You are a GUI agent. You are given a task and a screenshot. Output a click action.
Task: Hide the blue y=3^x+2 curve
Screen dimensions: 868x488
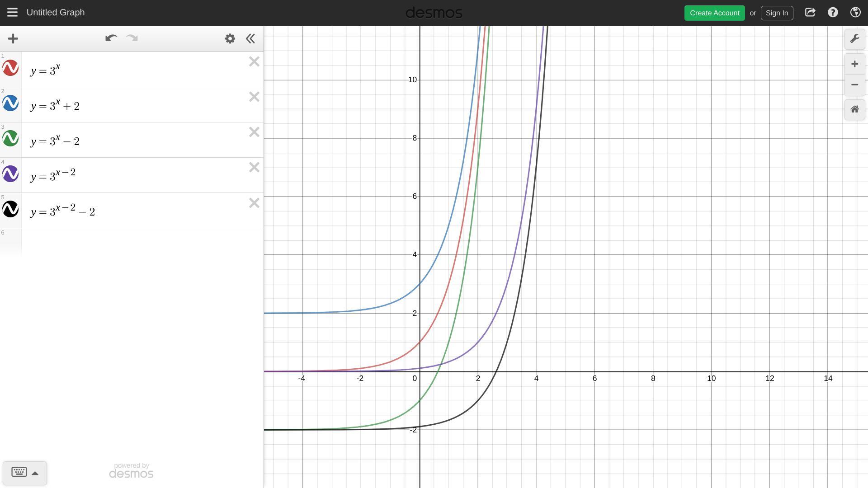point(10,103)
